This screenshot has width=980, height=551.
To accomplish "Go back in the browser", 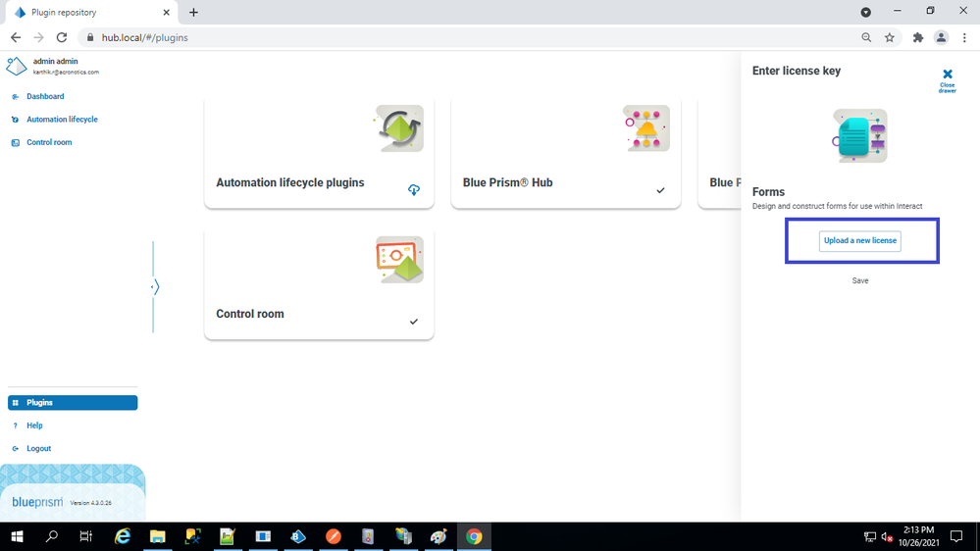I will 16,37.
